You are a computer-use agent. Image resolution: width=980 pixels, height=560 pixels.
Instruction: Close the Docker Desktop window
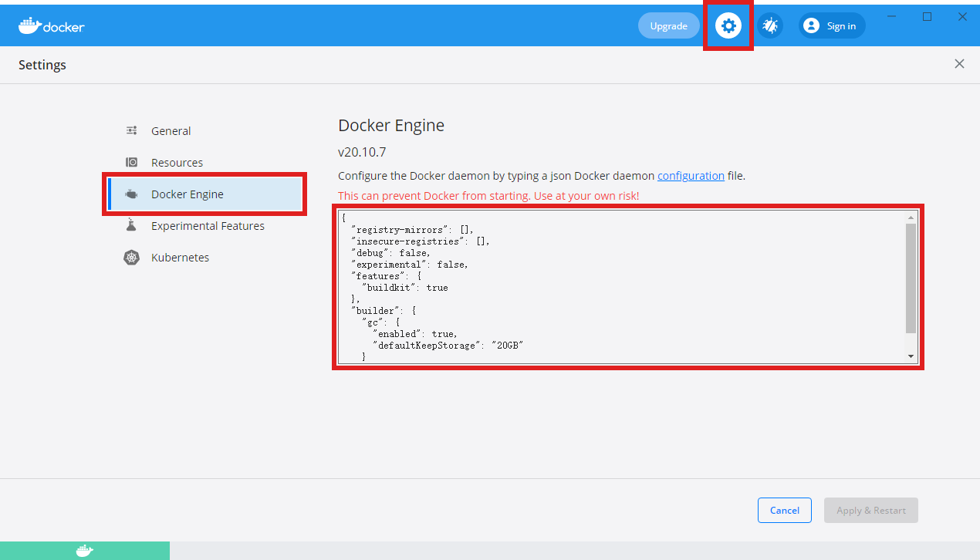point(962,16)
